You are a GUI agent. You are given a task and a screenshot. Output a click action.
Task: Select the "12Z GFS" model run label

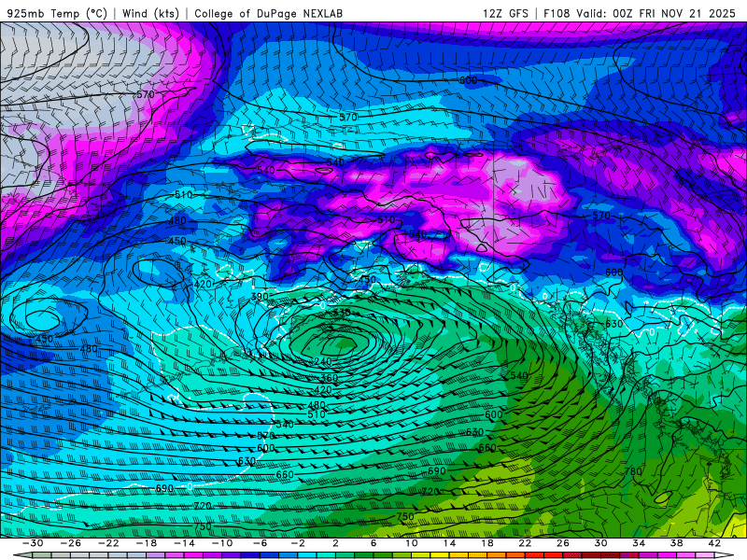pyautogui.click(x=505, y=13)
